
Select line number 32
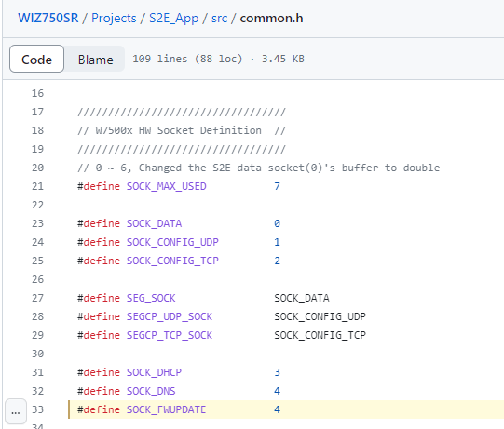click(x=37, y=392)
